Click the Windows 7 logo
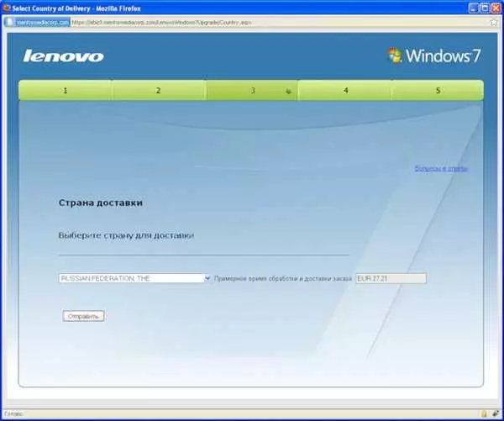The image size is (504, 421). tap(434, 55)
